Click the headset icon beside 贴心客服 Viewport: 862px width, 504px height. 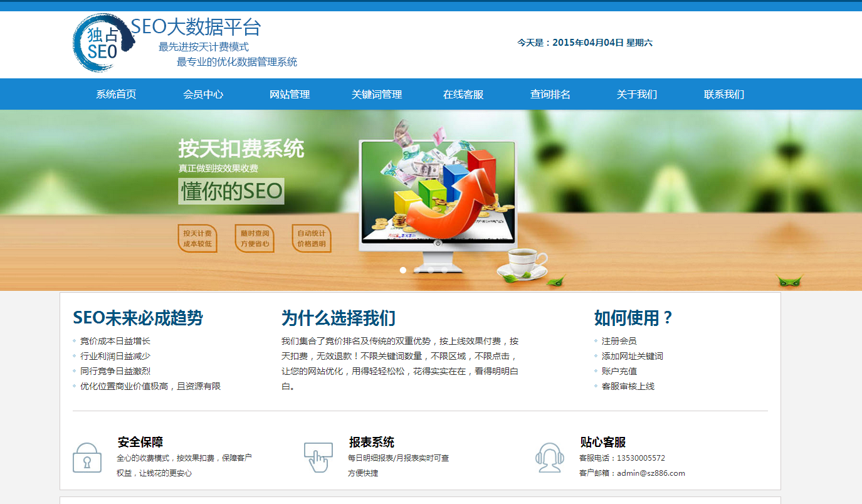click(550, 458)
